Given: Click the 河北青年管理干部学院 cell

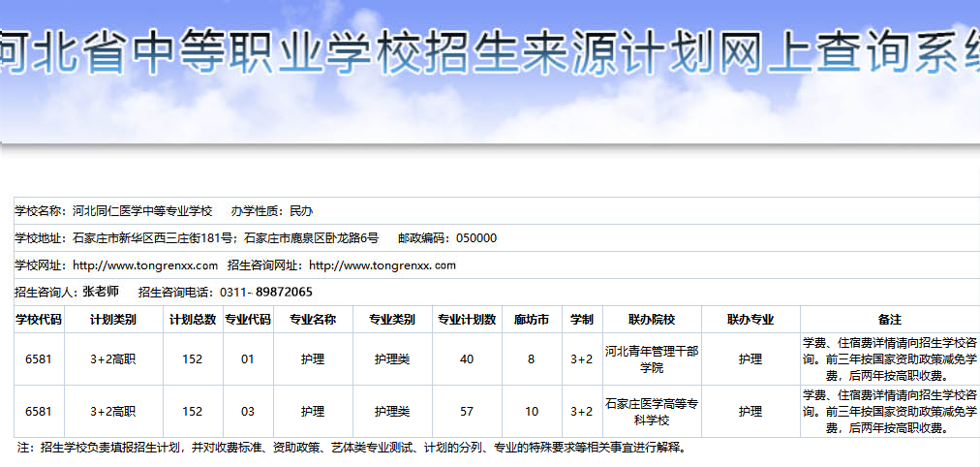Looking at the screenshot, I should point(652,359).
